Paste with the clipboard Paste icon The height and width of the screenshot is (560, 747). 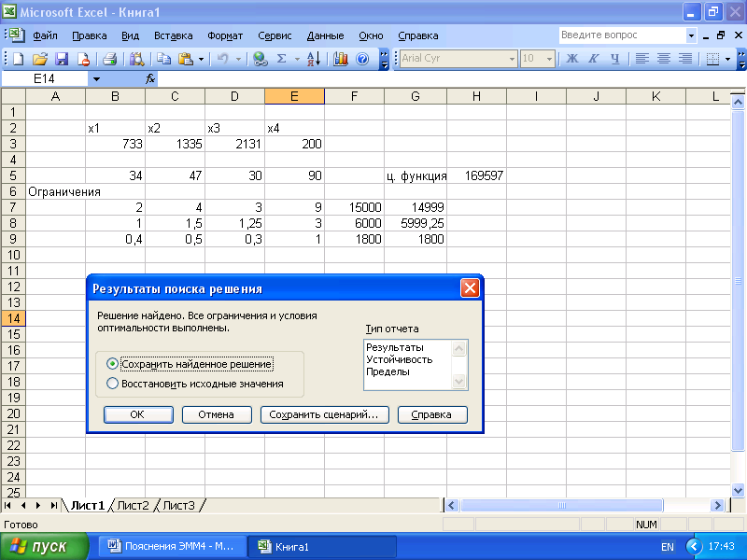point(185,59)
